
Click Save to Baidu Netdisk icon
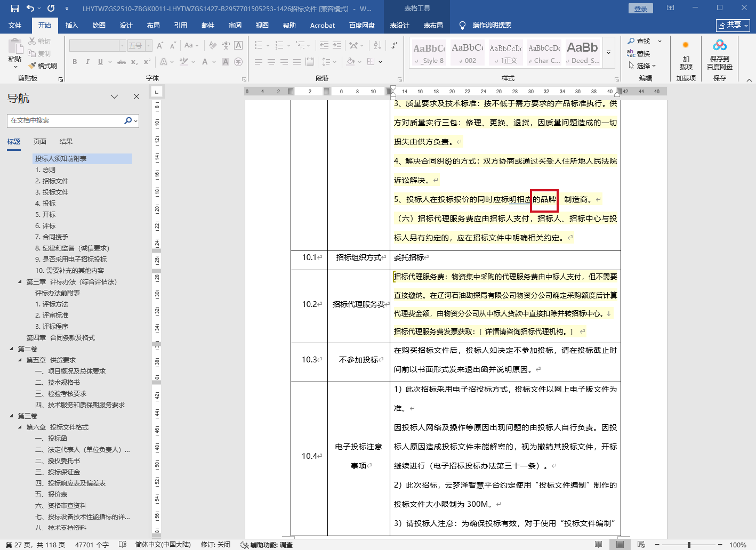pyautogui.click(x=719, y=46)
